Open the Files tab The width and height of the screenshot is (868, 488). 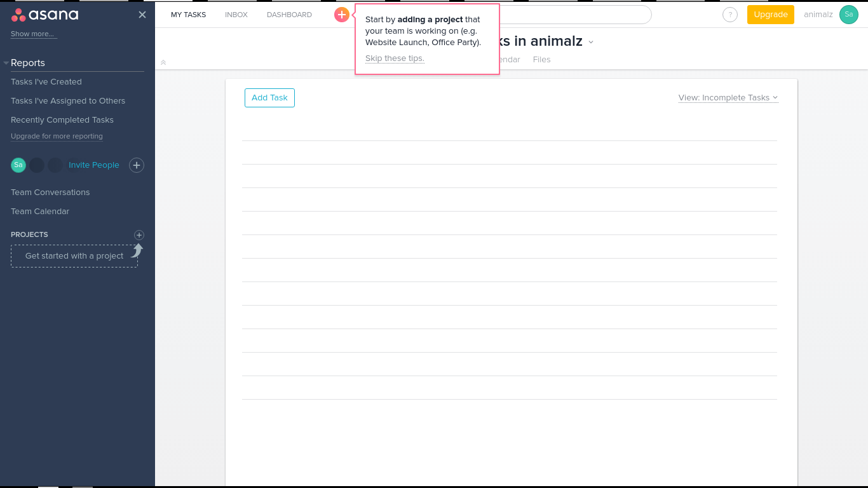click(x=541, y=60)
